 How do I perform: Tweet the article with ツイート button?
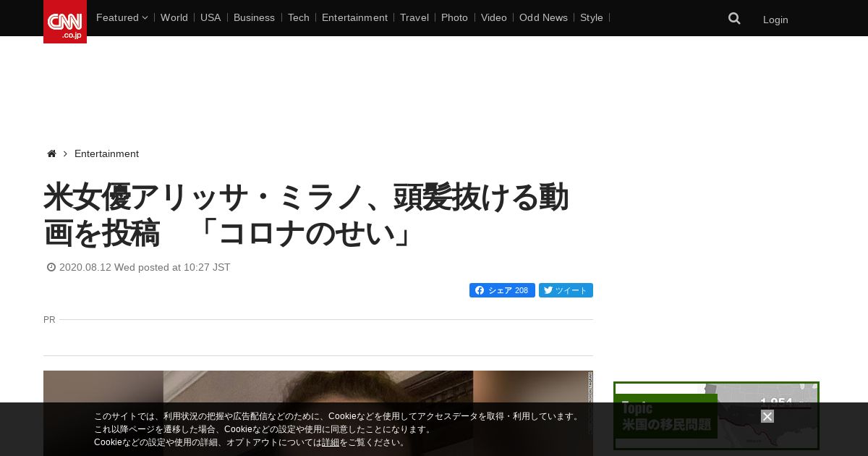click(x=566, y=290)
